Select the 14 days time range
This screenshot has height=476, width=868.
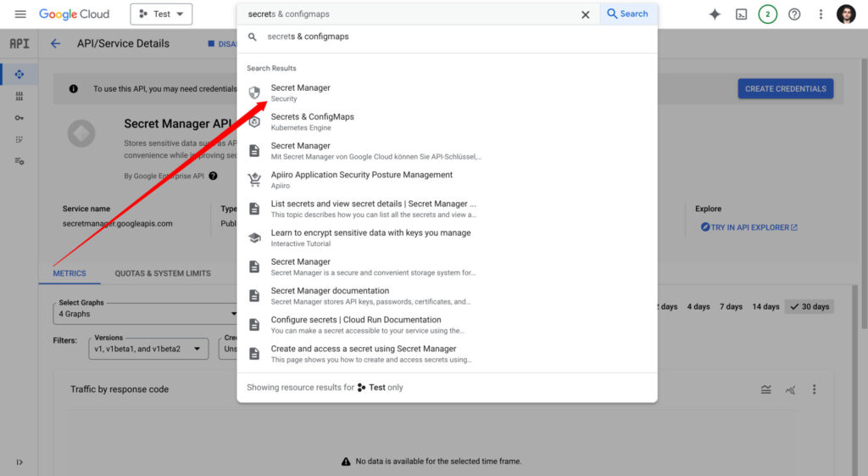point(765,306)
